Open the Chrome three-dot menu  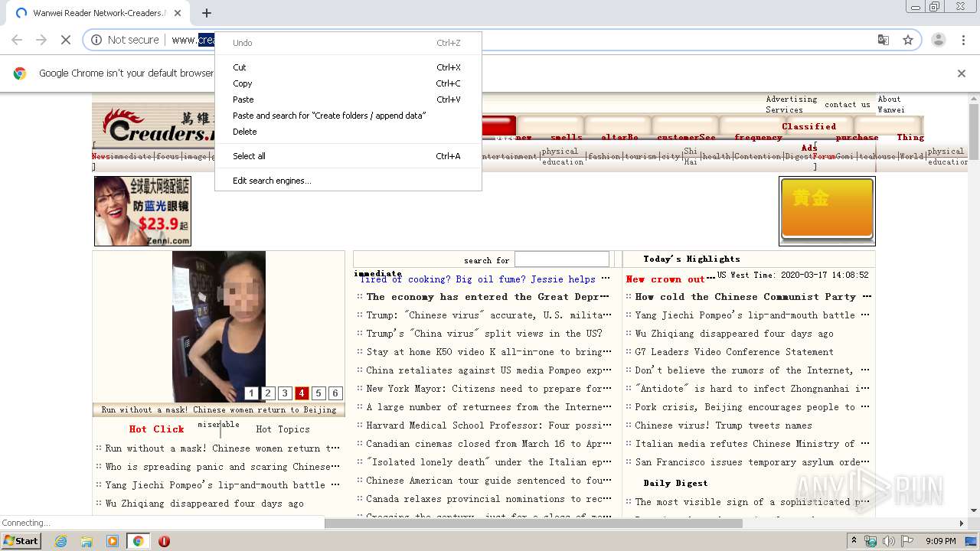tap(962, 40)
